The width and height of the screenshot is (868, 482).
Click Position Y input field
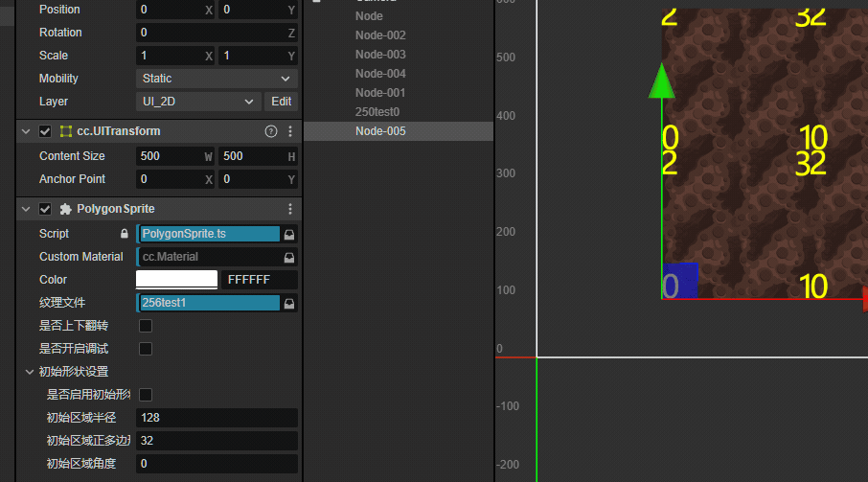coord(258,10)
